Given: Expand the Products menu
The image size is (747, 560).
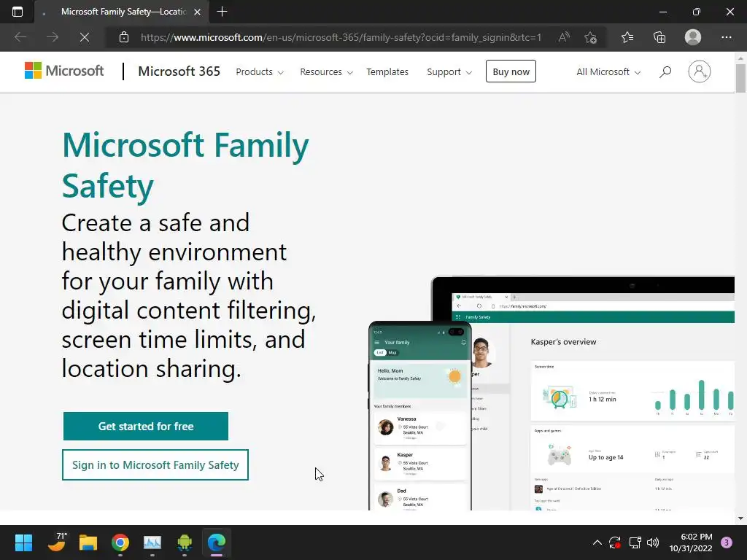Looking at the screenshot, I should point(260,72).
